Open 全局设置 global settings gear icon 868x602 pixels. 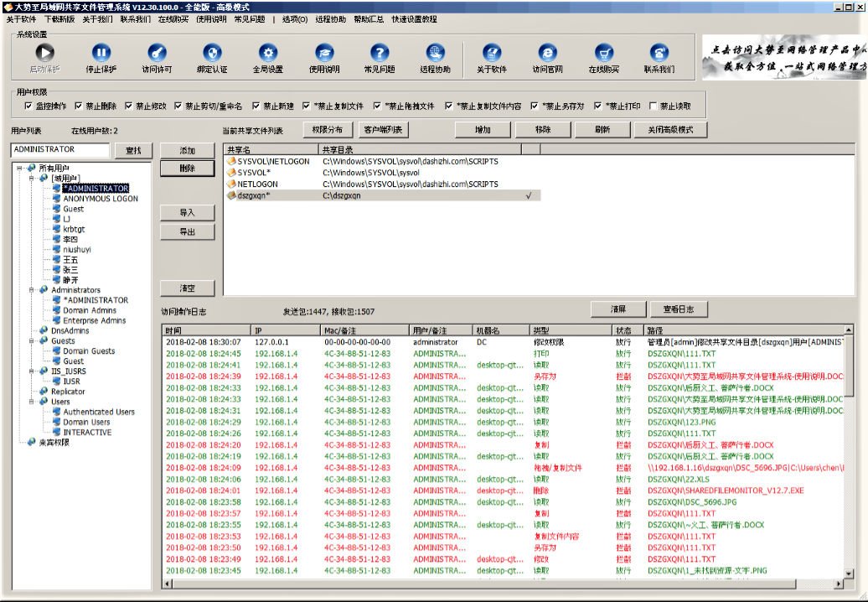pyautogui.click(x=267, y=53)
